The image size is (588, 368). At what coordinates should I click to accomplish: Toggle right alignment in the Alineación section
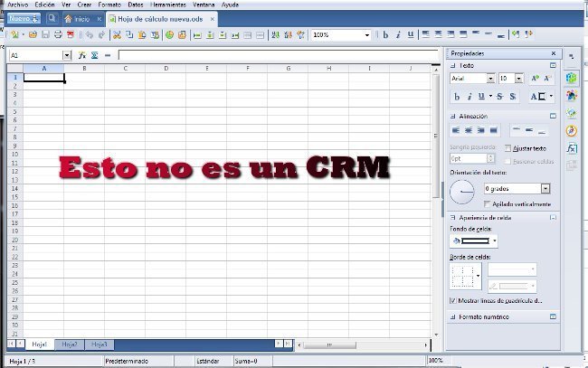coord(480,130)
